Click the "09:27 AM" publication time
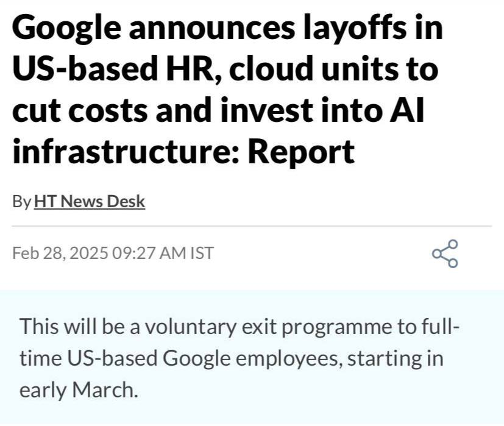The width and height of the screenshot is (504, 426). point(150,253)
